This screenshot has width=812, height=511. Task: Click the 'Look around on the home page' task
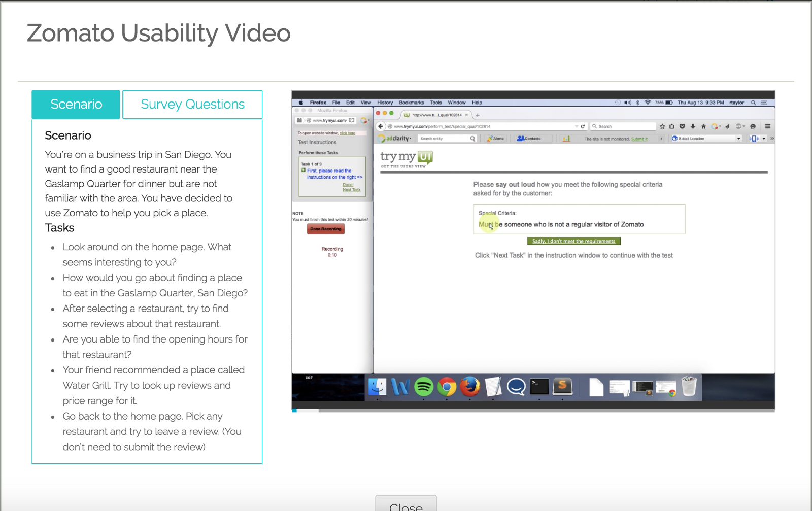pyautogui.click(x=147, y=255)
